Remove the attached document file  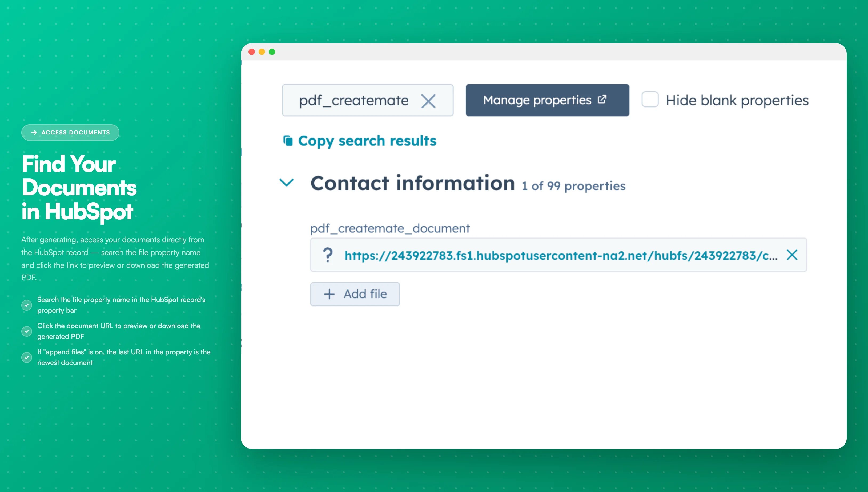(792, 255)
